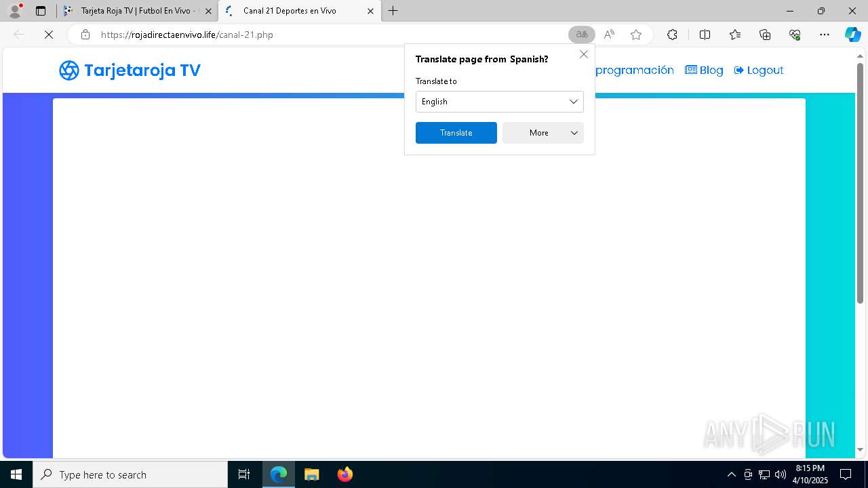Screen dimensions: 868x488
Task: Open network status tray icon
Action: tap(764, 474)
